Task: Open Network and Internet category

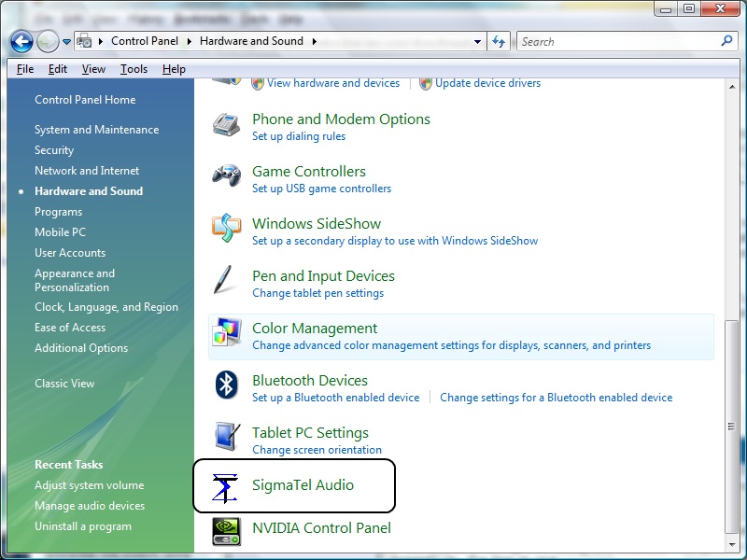Action: coord(87,171)
